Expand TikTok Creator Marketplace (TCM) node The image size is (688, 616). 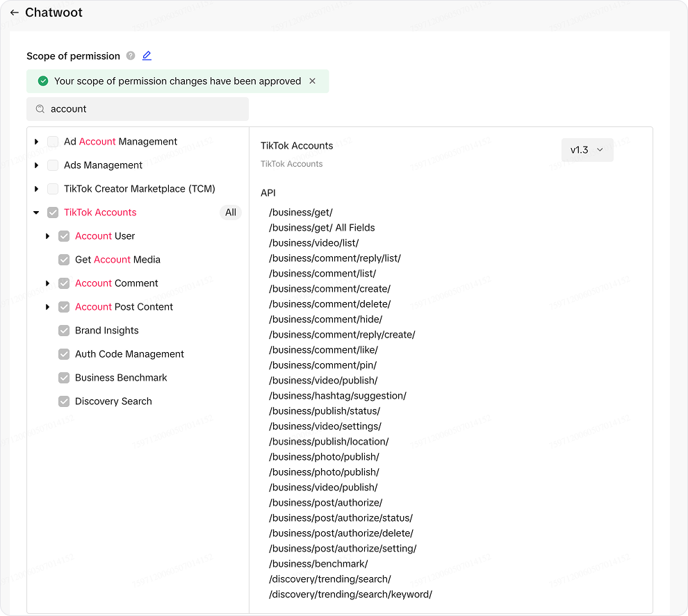click(x=36, y=189)
